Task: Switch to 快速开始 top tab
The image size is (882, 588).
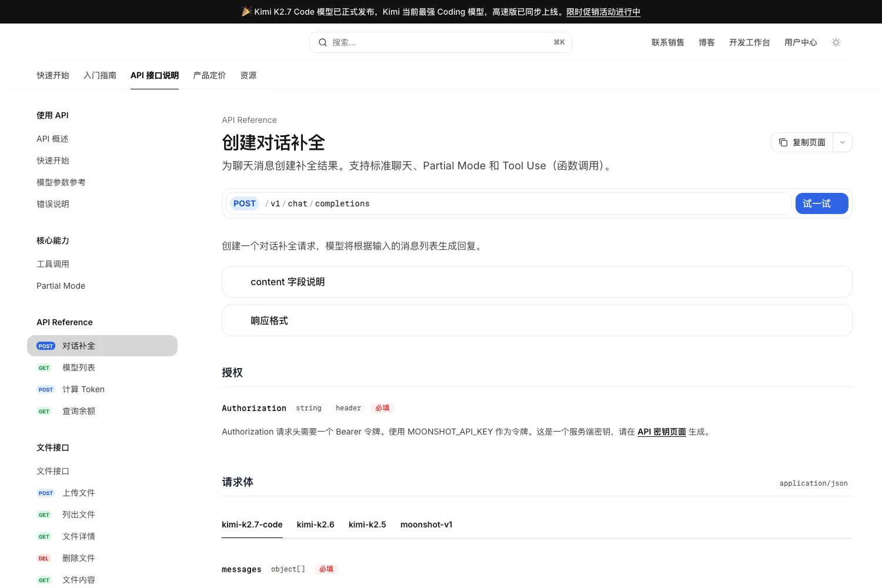Action: [53, 75]
